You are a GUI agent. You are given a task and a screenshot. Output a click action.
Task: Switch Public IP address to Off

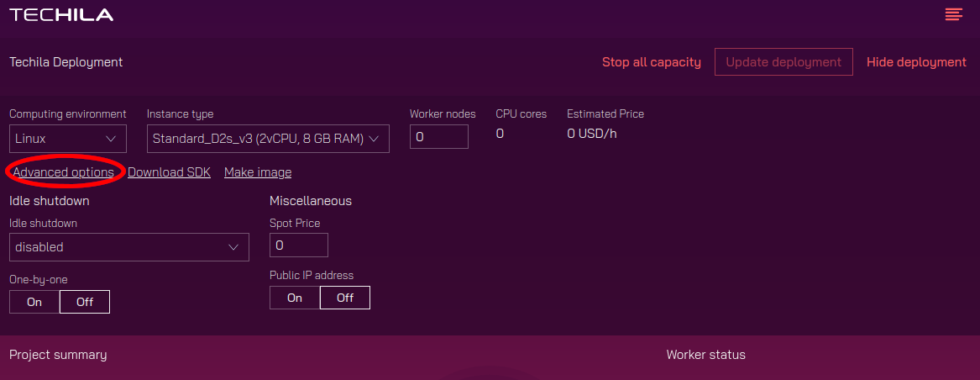pyautogui.click(x=345, y=298)
